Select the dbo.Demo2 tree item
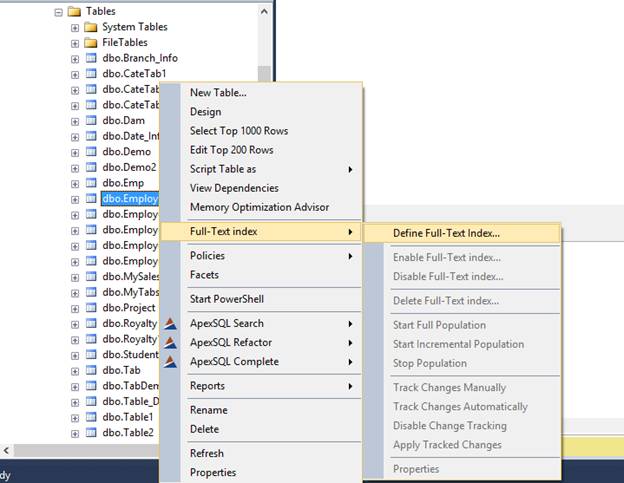This screenshot has height=483, width=624. coord(129,167)
